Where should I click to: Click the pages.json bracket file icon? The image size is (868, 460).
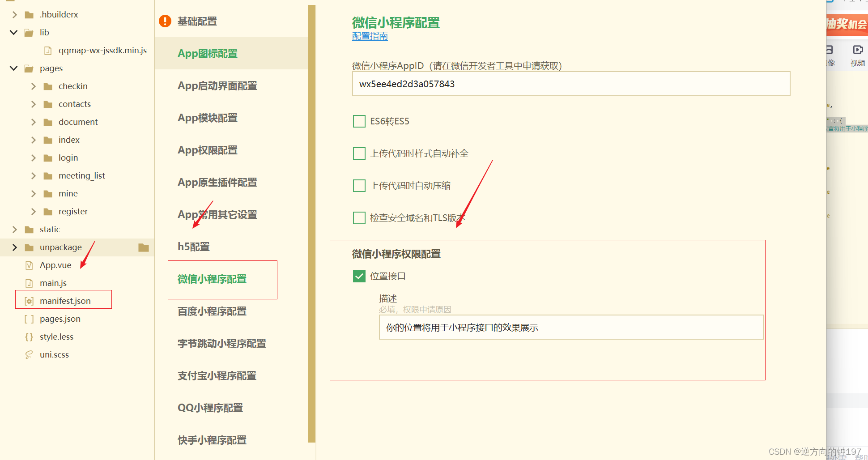[x=29, y=319]
